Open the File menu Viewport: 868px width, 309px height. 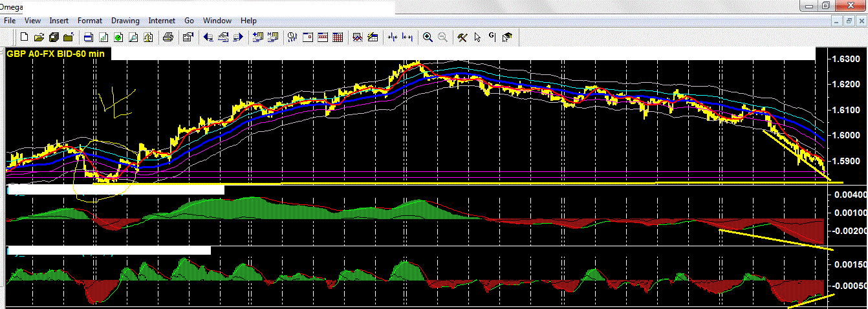pos(10,21)
